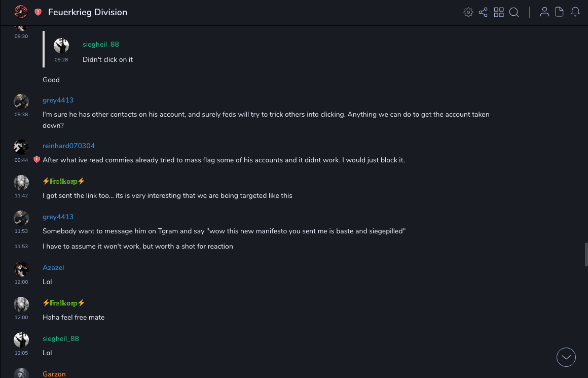This screenshot has height=378, width=588.
Task: Jump to latest messages with down-chevron button
Action: point(566,357)
